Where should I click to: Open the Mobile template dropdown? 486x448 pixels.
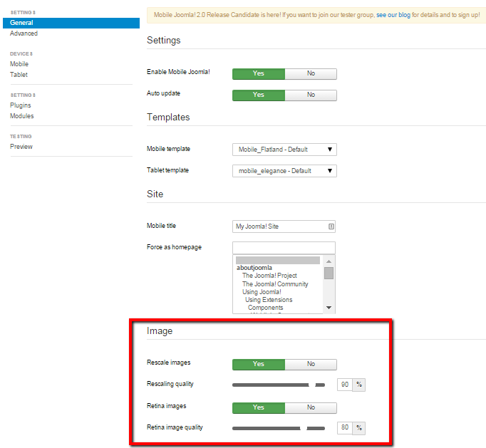click(284, 150)
